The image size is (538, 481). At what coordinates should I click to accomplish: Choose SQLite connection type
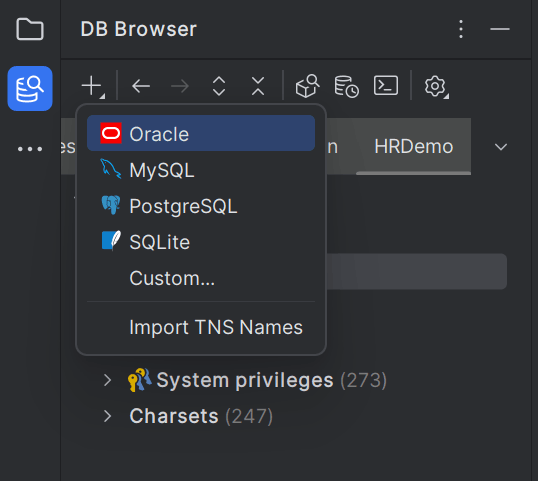click(201, 242)
